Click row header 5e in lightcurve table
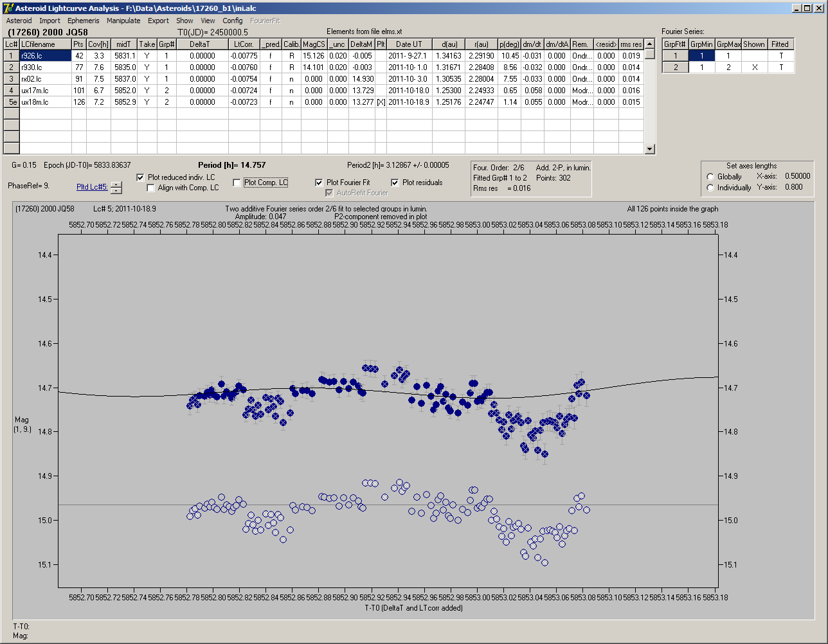The width and height of the screenshot is (828, 644). point(12,102)
